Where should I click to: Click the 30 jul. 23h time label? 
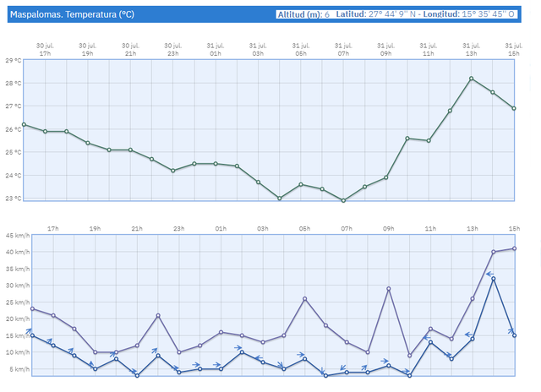coord(173,49)
